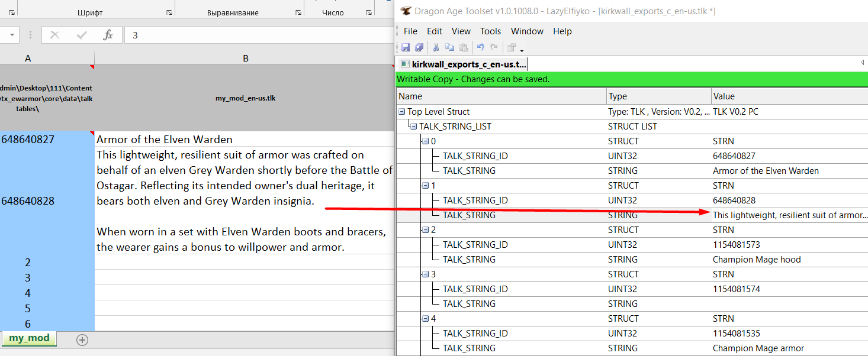This screenshot has height=356, width=868.
Task: Click the Value column header in Toolset
Action: click(789, 96)
